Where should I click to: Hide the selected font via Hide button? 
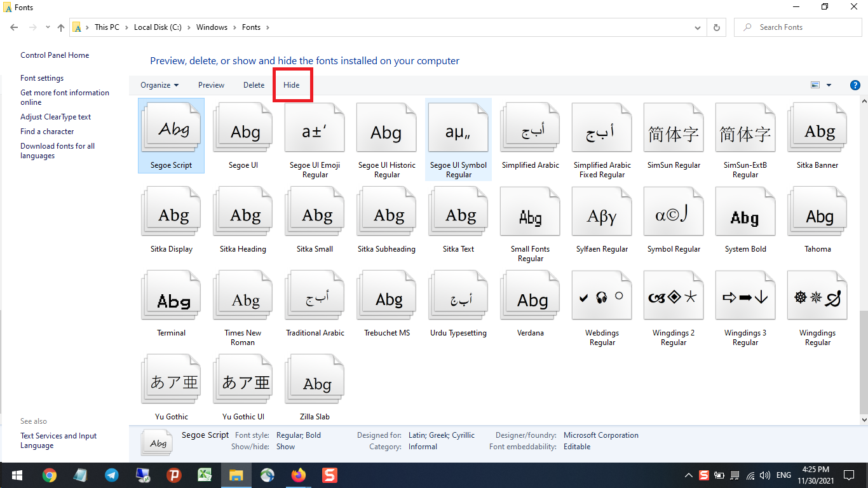pyautogui.click(x=292, y=85)
